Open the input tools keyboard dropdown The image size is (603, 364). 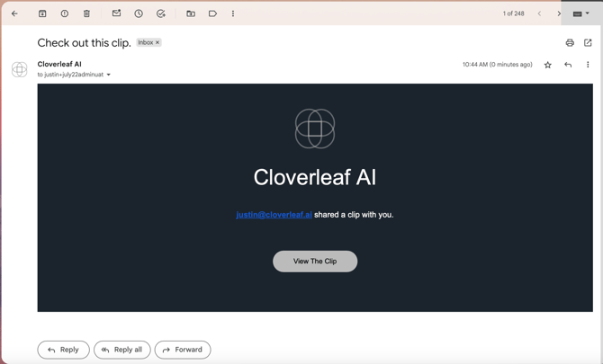point(580,13)
